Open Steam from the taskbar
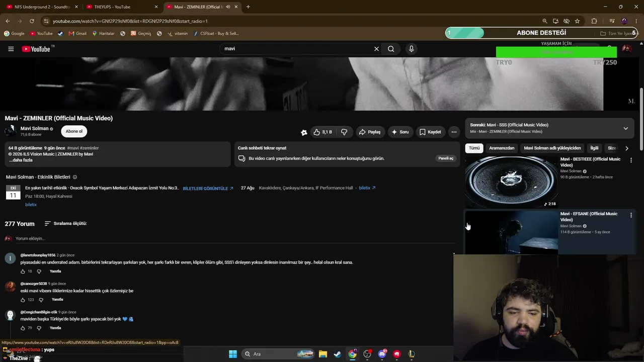Viewport: 644px width, 362px height. (x=337, y=354)
